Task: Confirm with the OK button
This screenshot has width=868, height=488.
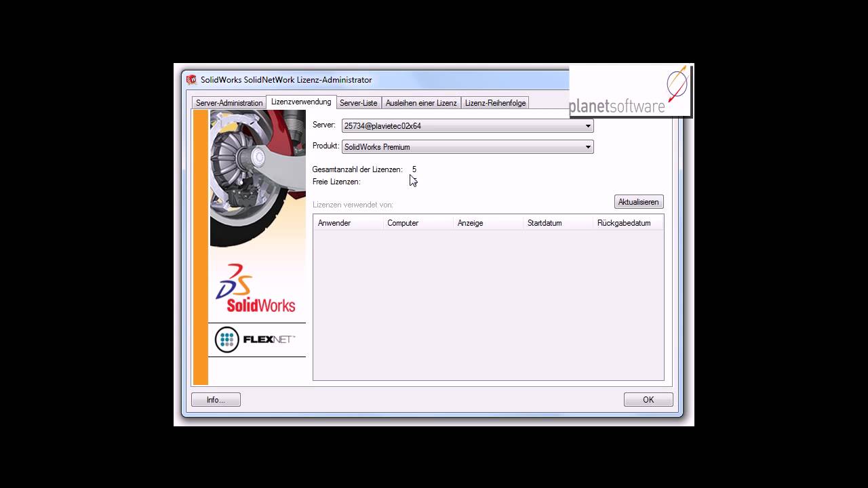Action: (x=648, y=400)
